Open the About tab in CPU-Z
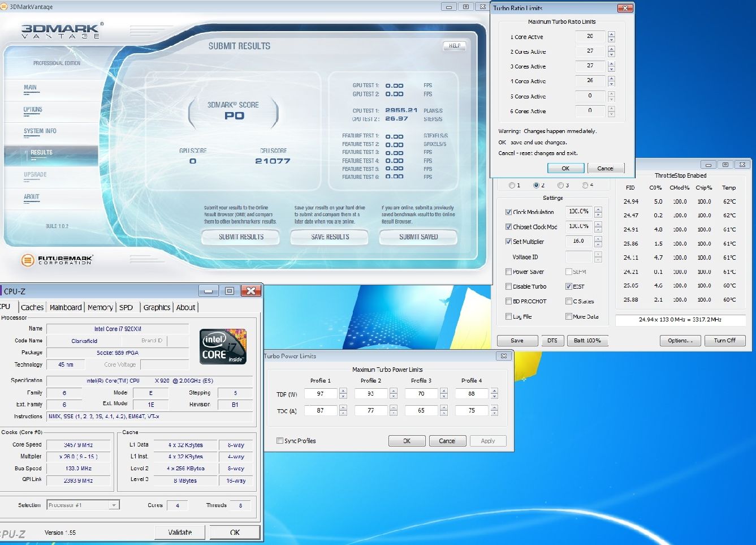 click(185, 307)
